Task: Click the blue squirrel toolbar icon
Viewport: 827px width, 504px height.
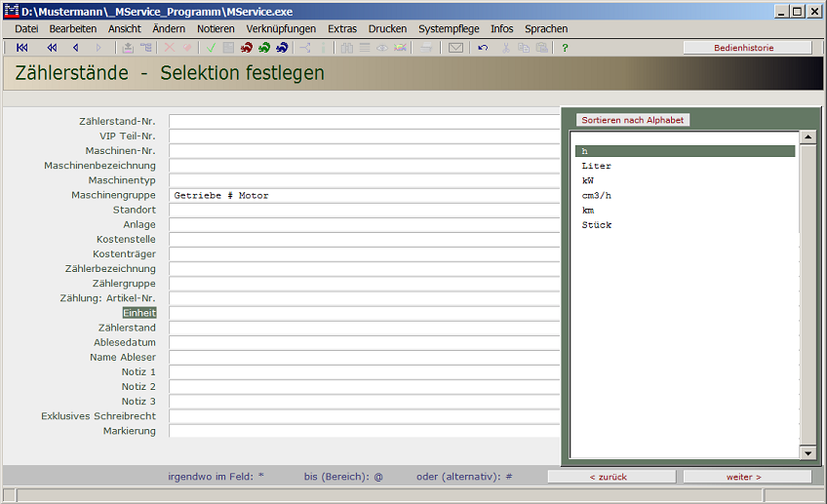Action: point(283,48)
